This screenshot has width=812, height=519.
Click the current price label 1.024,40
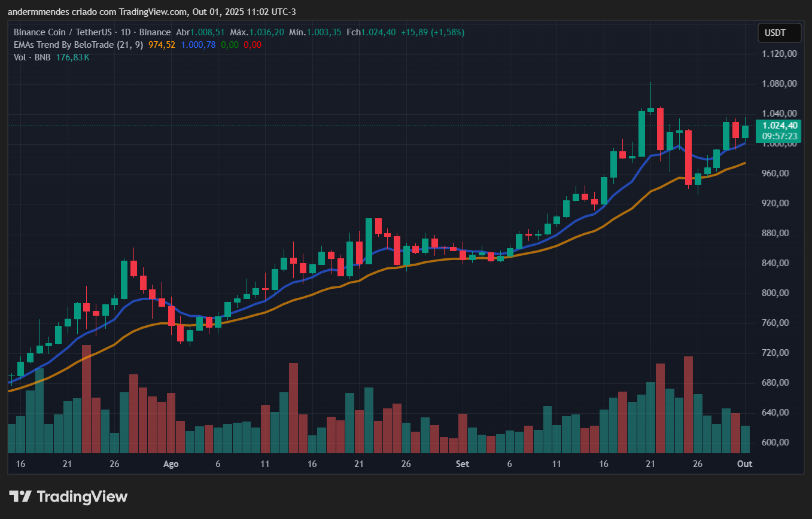779,126
